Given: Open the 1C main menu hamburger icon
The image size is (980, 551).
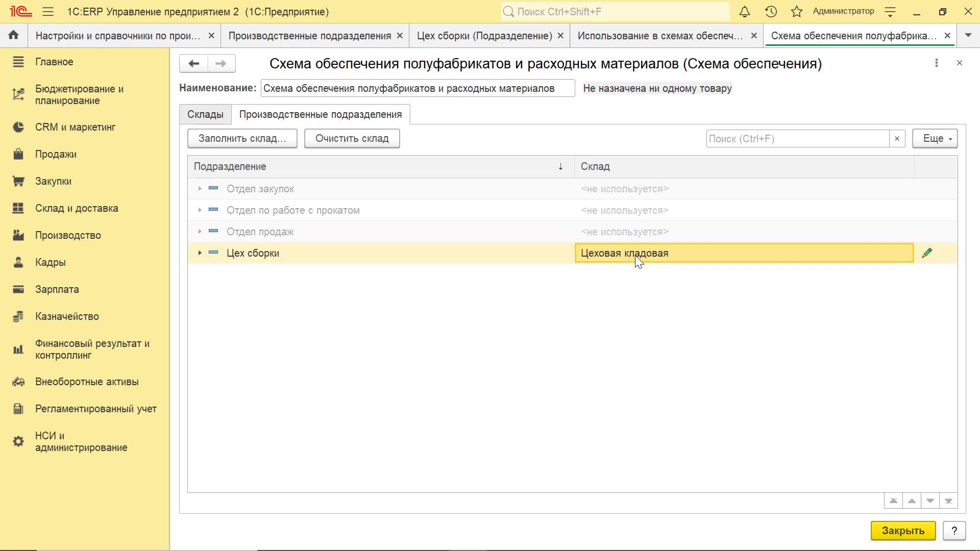Looking at the screenshot, I should [x=48, y=11].
